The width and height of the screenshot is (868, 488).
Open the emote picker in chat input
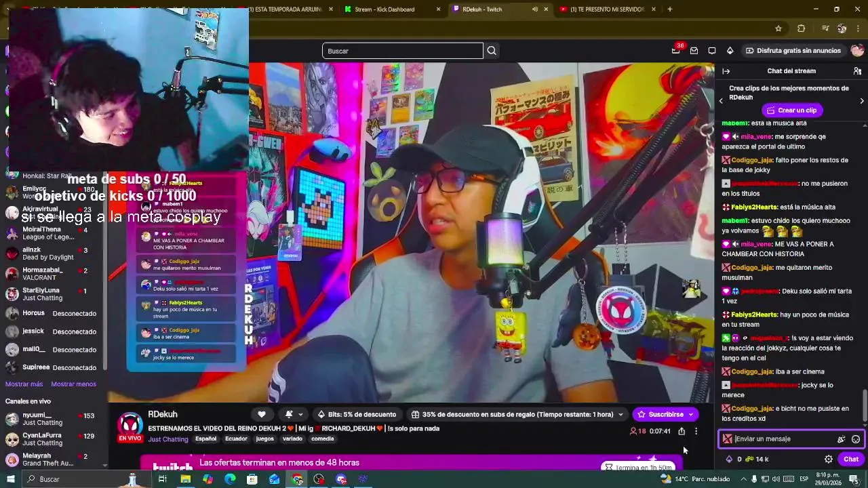pyautogui.click(x=856, y=439)
